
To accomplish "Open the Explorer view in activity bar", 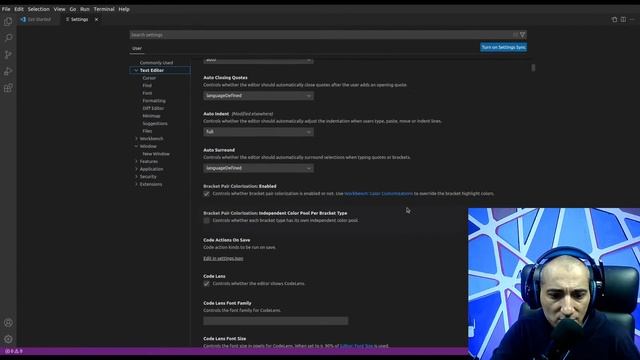I will [x=8, y=21].
